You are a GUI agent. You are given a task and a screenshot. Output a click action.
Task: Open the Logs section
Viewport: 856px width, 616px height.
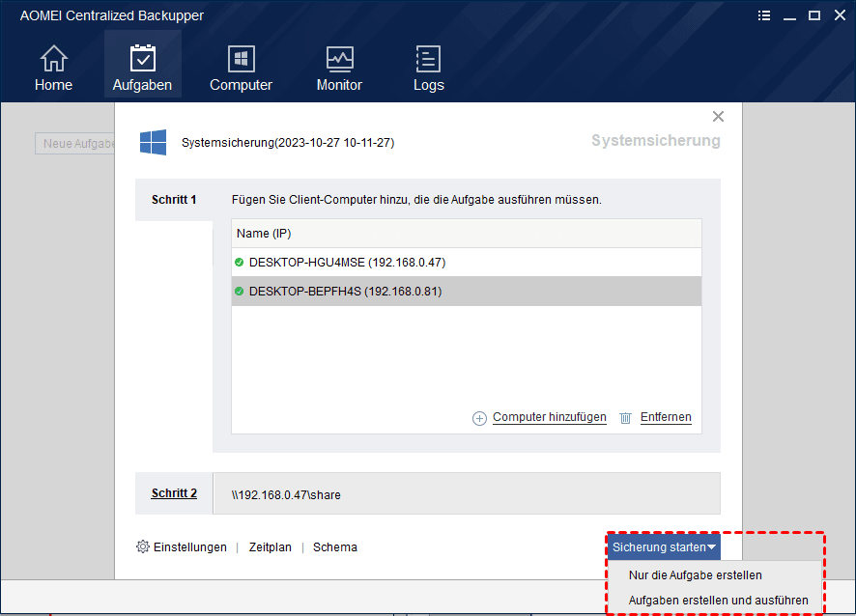(x=429, y=69)
